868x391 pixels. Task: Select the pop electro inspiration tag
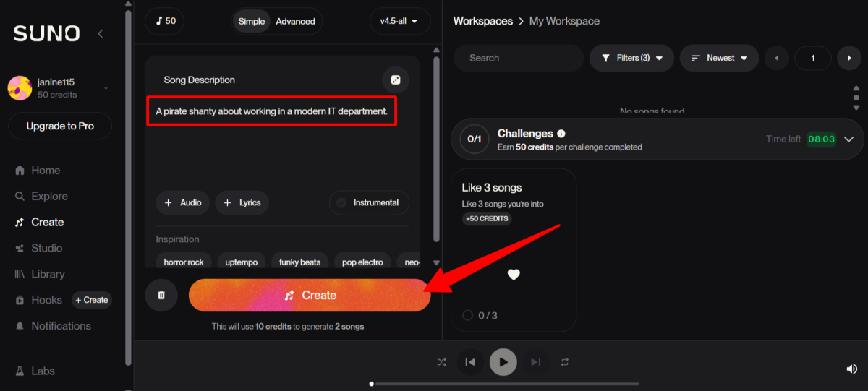coord(362,262)
